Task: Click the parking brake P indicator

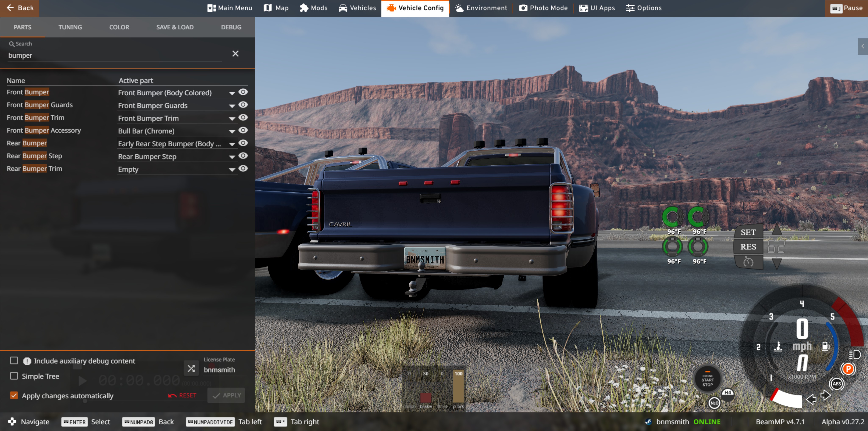Action: pos(848,369)
